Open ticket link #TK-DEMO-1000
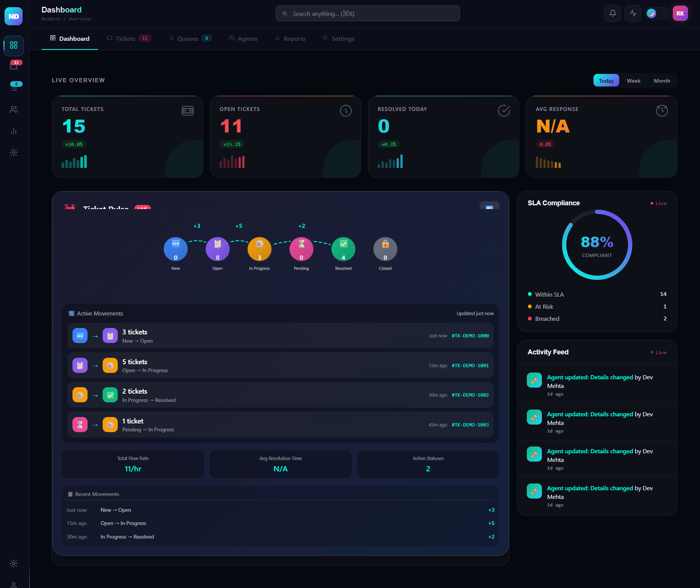 coord(470,336)
